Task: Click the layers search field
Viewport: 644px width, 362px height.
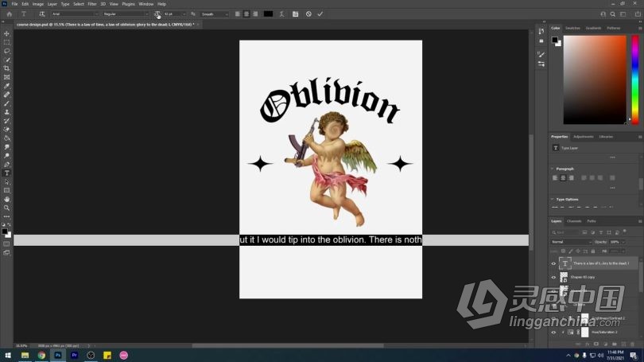Action: (x=565, y=232)
